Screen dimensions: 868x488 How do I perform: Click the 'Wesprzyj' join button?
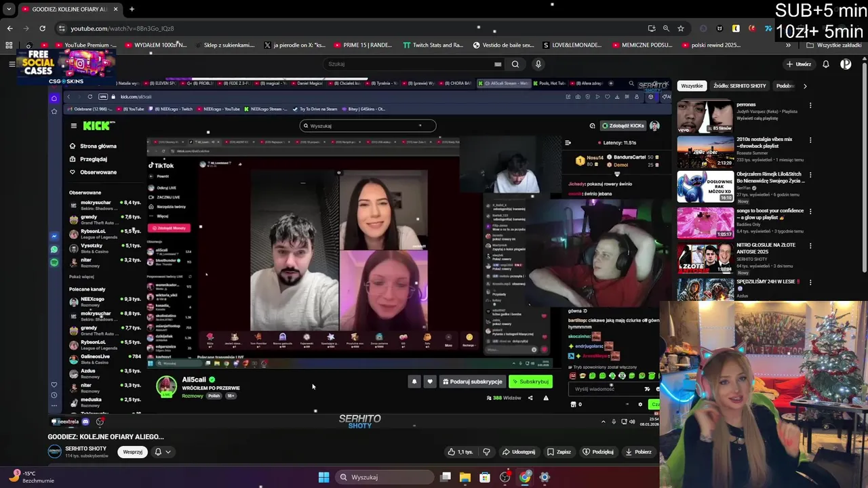[133, 452]
